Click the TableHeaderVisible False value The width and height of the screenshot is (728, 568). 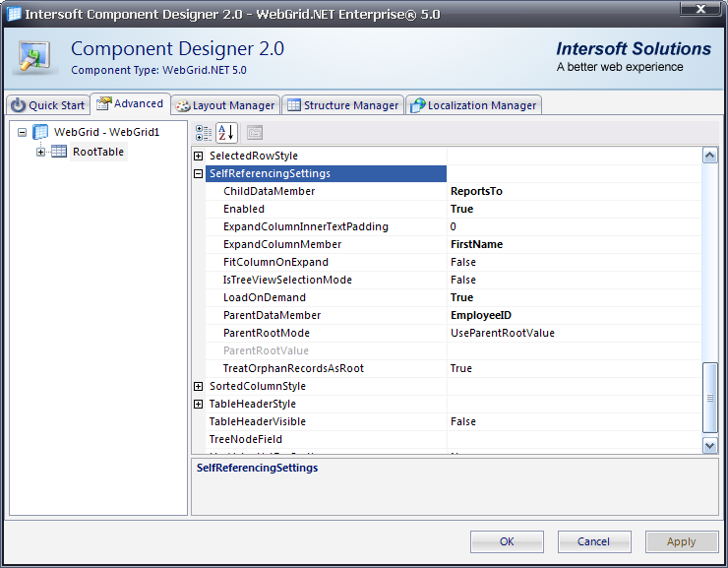pyautogui.click(x=574, y=421)
